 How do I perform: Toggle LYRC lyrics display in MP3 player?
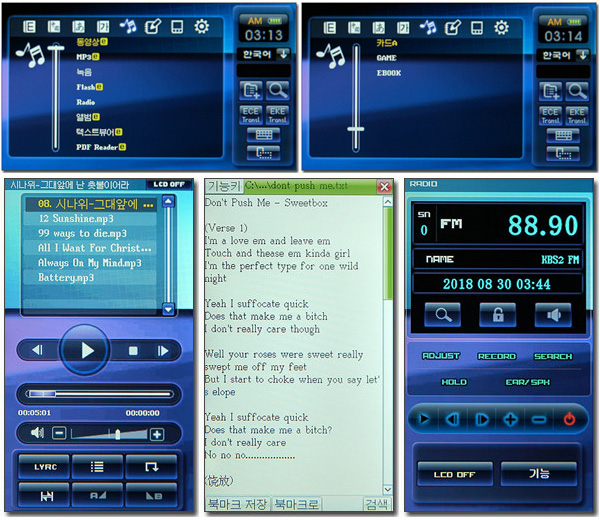44,466
